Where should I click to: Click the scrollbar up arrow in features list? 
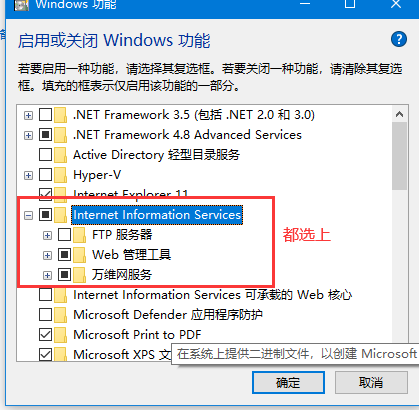(399, 114)
